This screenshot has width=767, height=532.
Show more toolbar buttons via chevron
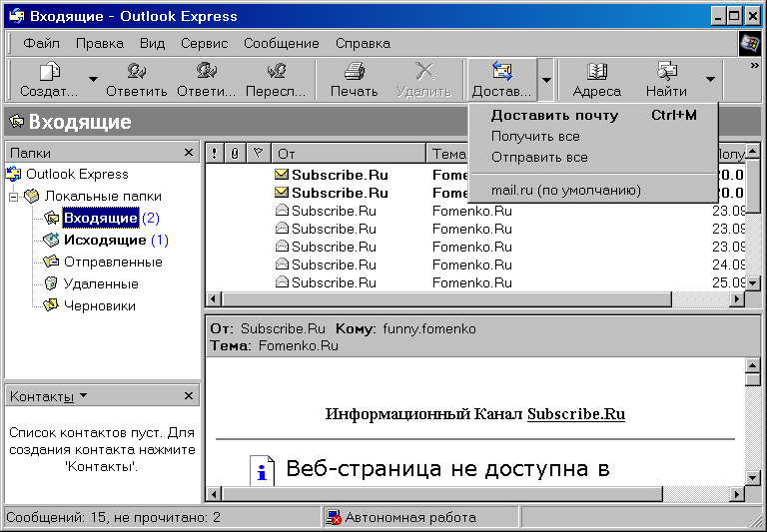click(754, 66)
